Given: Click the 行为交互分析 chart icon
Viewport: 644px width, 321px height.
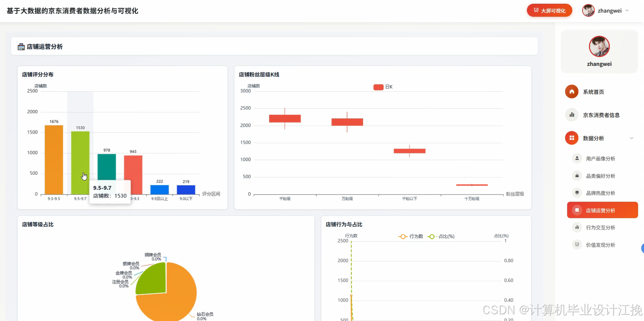Looking at the screenshot, I should pyautogui.click(x=577, y=227).
